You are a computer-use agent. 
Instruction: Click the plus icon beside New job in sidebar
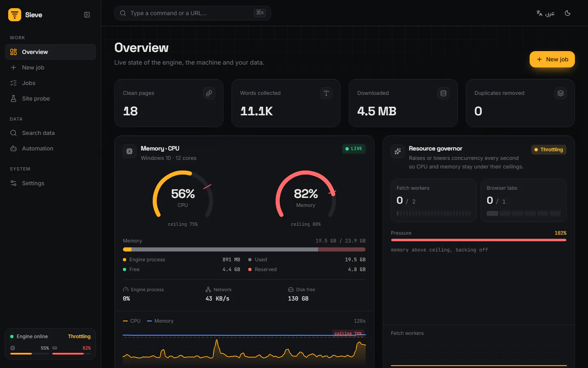pos(13,67)
